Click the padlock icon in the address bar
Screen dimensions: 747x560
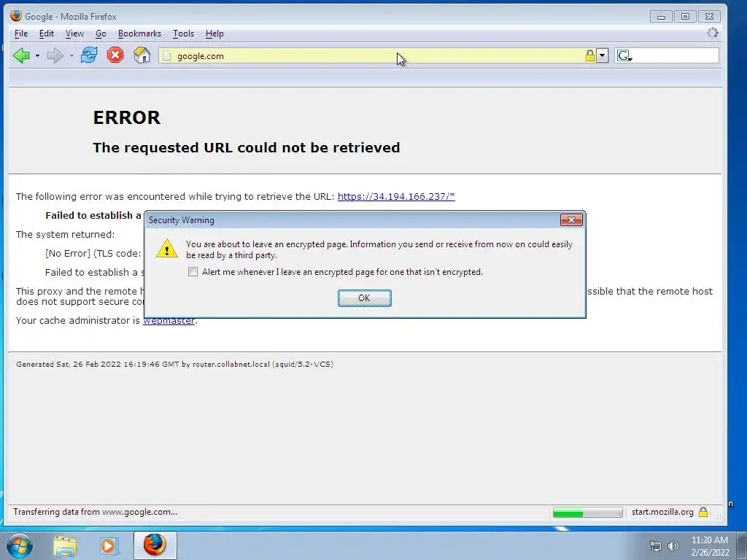point(589,55)
